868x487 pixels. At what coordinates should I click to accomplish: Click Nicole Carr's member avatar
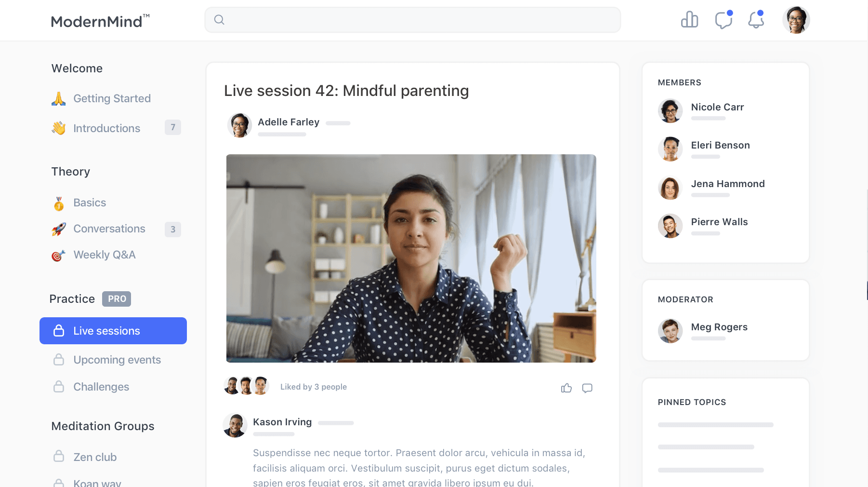tap(671, 111)
